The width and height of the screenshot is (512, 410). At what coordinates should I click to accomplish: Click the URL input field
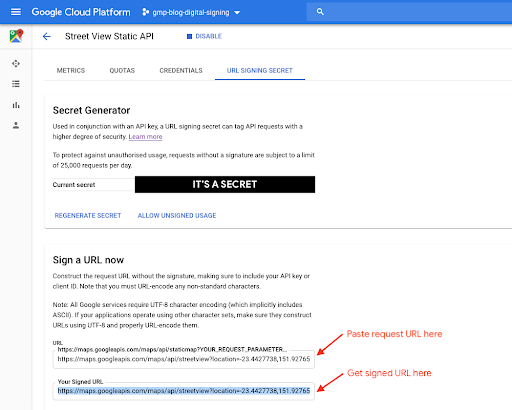tap(184, 359)
